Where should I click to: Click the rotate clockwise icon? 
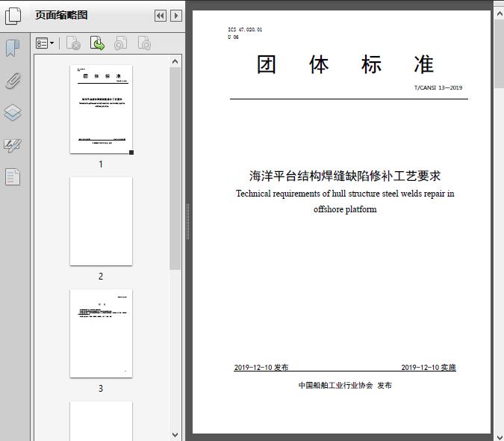tap(144, 44)
